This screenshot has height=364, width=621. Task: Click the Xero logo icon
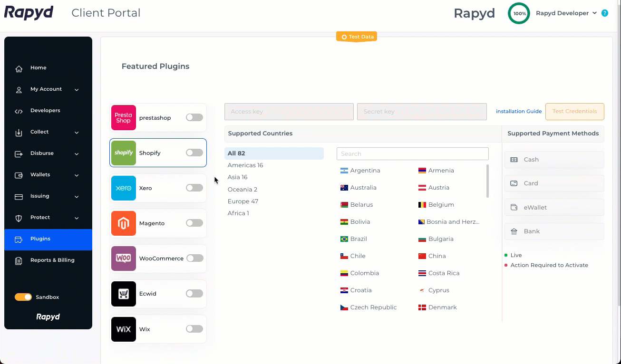coord(124,188)
